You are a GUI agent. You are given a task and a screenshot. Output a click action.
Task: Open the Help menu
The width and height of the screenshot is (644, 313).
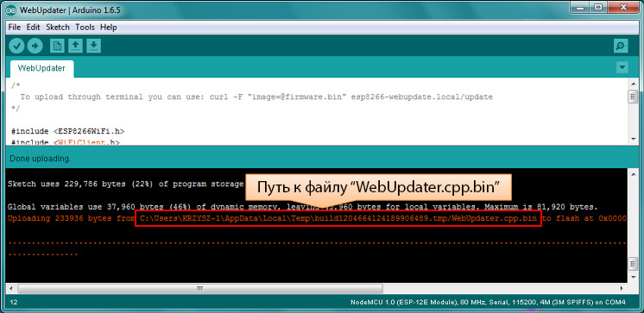[x=109, y=27]
